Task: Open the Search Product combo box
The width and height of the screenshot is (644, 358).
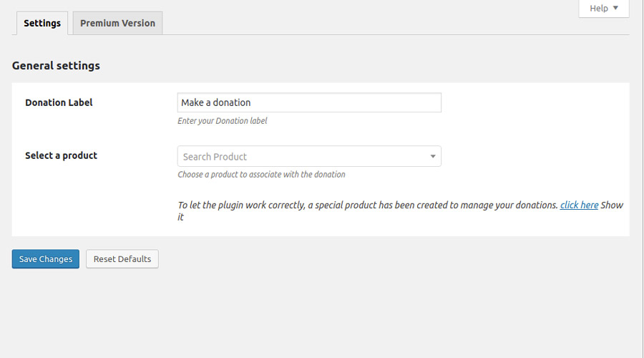Action: [309, 156]
